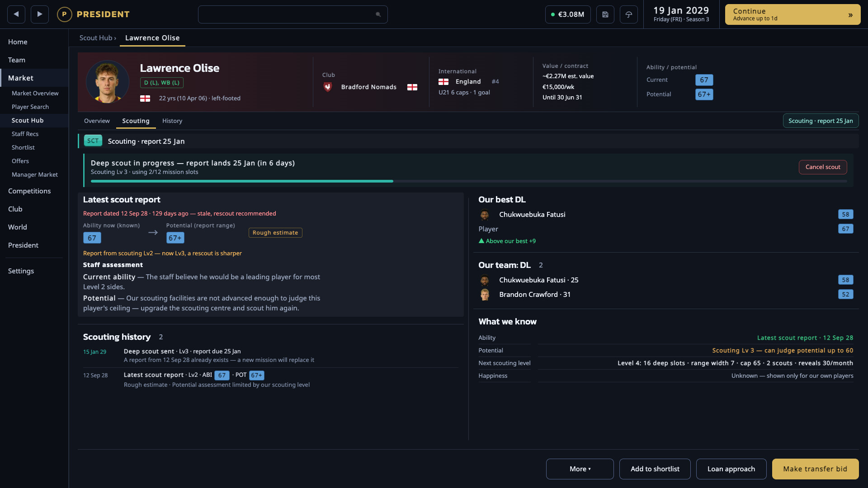This screenshot has width=868, height=488.
Task: Click Make transfer bid button
Action: coord(815,469)
